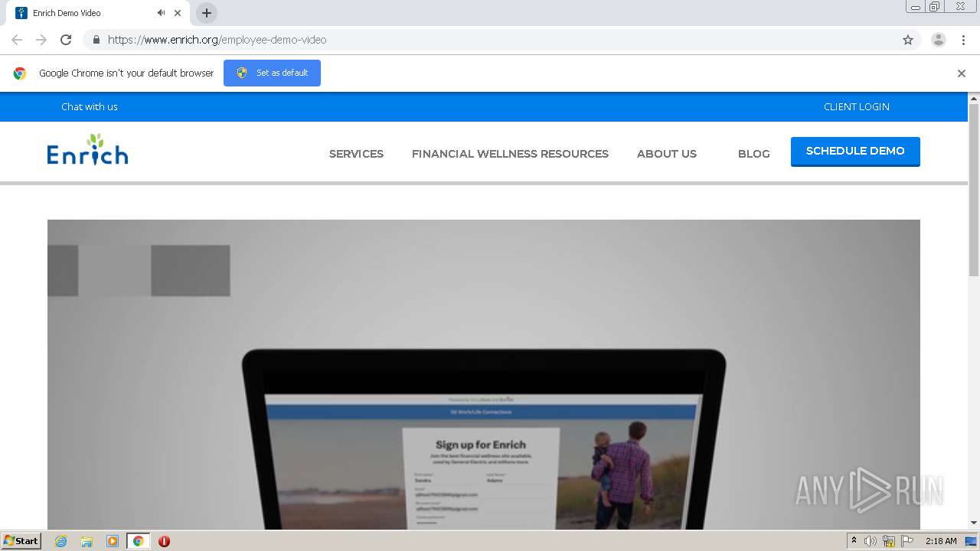This screenshot has height=551, width=980.
Task: Close the Enrich Demo Video tab
Action: tap(178, 13)
